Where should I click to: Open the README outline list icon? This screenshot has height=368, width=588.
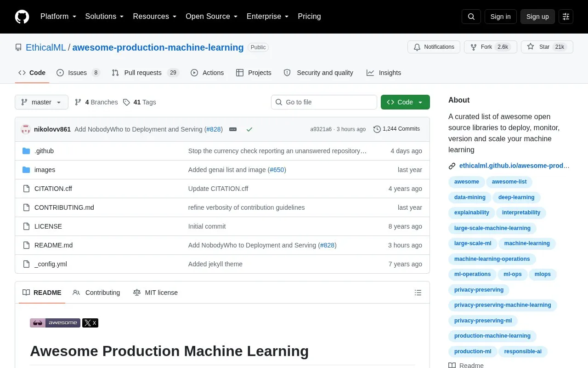tap(418, 293)
